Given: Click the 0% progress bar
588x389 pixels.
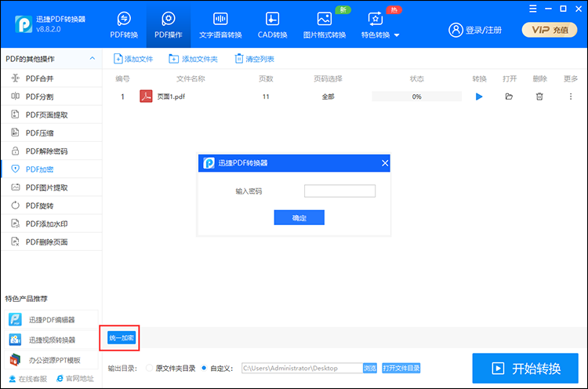Looking at the screenshot, I should click(416, 96).
